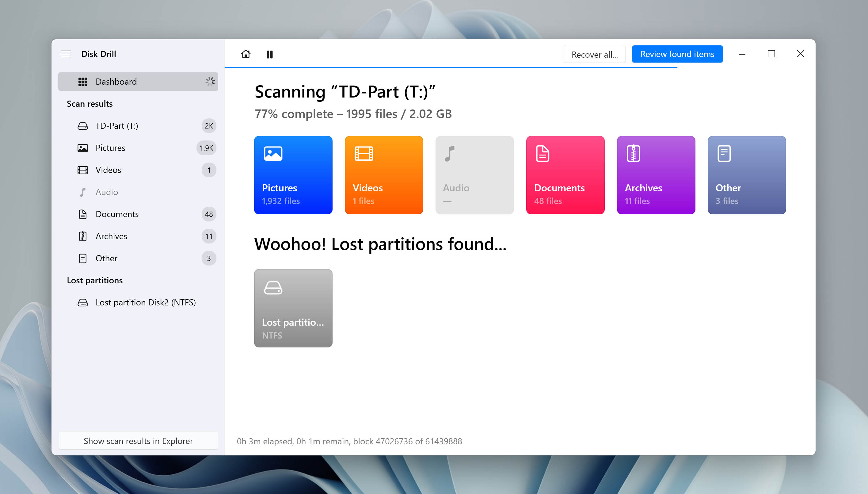The height and width of the screenshot is (494, 868).
Task: Open the blue Pictures 1,932 files card
Action: pyautogui.click(x=293, y=175)
